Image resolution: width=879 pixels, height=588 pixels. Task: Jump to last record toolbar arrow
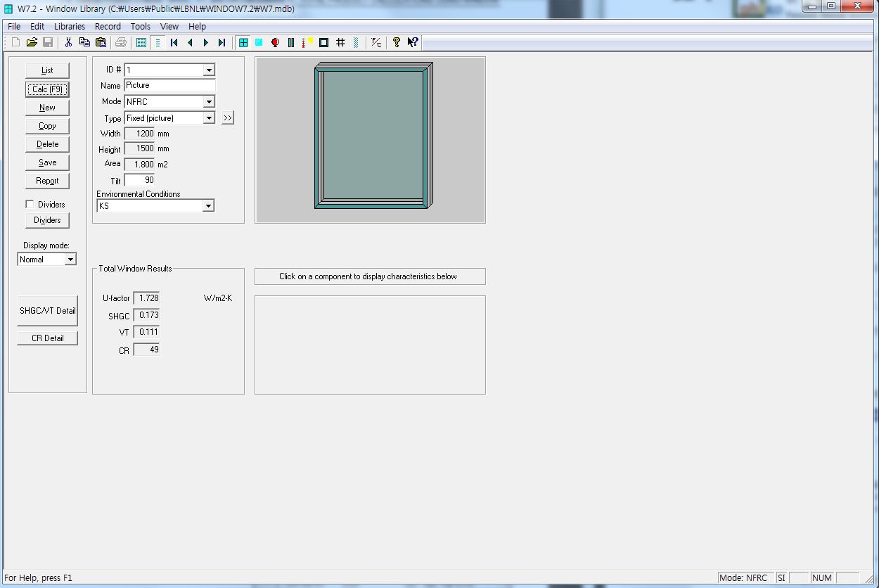[222, 43]
